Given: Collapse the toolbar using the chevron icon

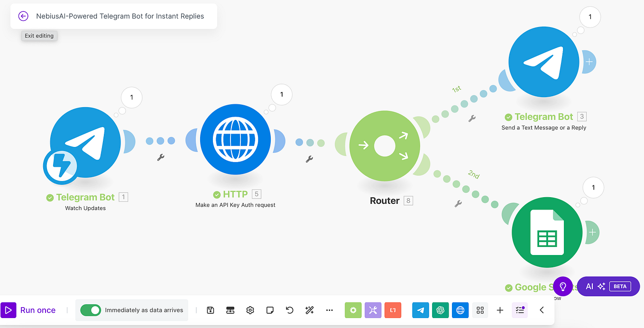Looking at the screenshot, I should (542, 310).
